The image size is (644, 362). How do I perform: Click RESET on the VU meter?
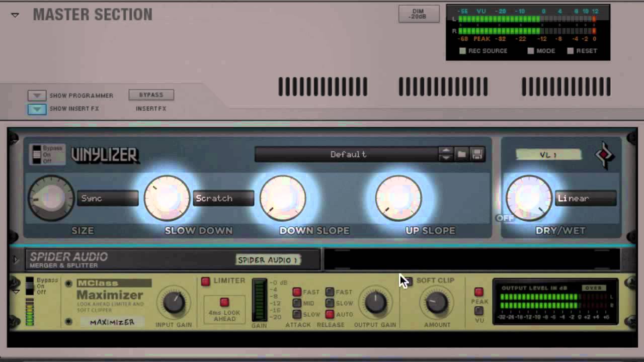(570, 51)
